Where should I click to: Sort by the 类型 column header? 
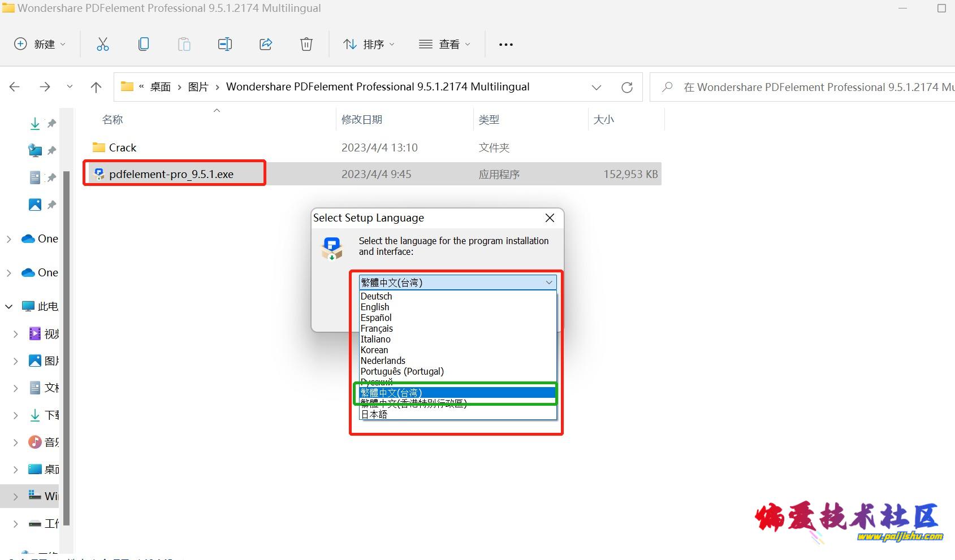tap(489, 120)
